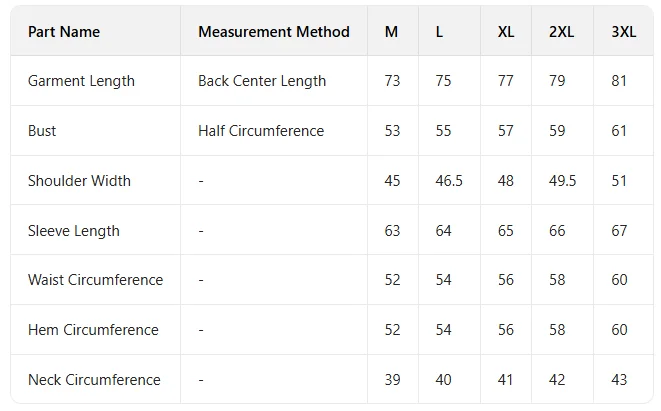Viewport: 661px width, 411px height.
Task: Select the XL size column header
Action: click(x=506, y=32)
